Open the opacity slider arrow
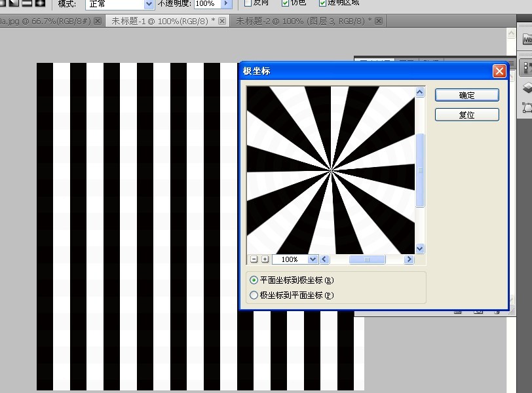Screen dimensions: 532x393 coord(226,4)
